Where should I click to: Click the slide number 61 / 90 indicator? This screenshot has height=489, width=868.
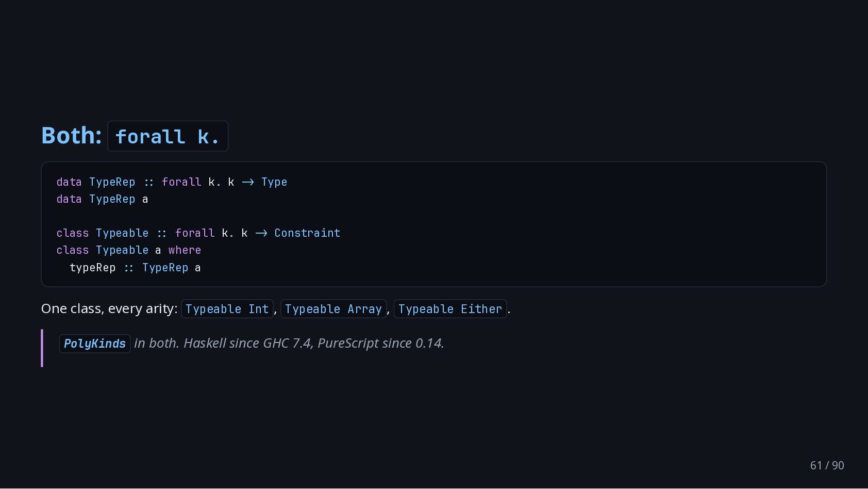(x=827, y=465)
